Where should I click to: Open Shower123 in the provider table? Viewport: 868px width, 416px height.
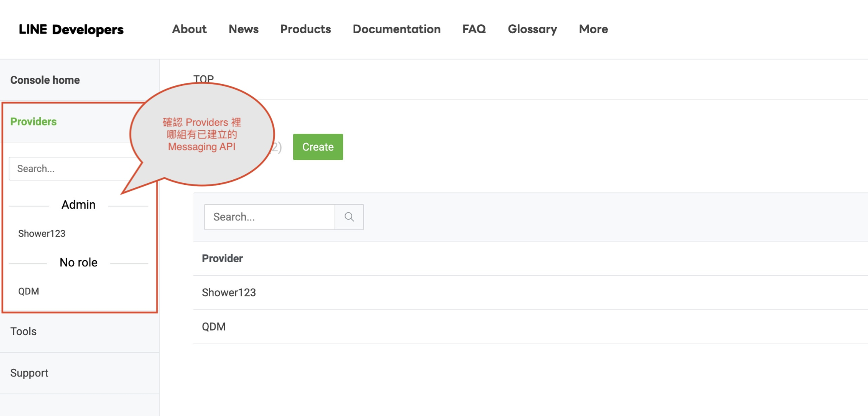(x=229, y=292)
